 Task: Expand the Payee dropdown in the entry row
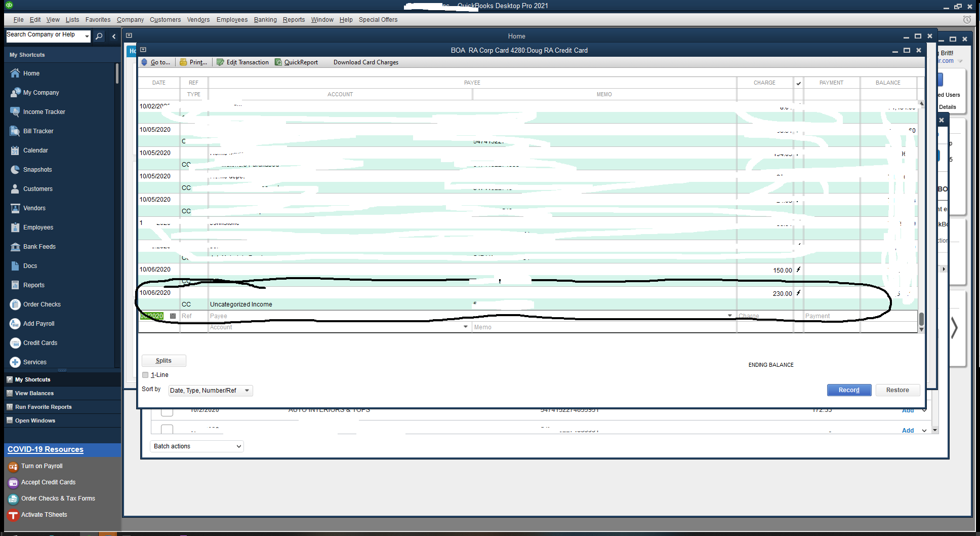click(x=729, y=315)
